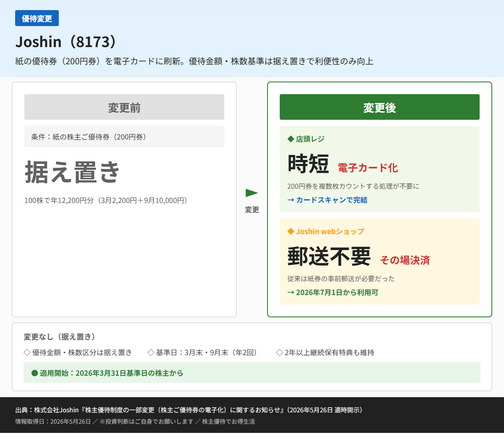The width and height of the screenshot is (504, 443).
Task: Click the large 郵送不要 text
Action: 329,256
